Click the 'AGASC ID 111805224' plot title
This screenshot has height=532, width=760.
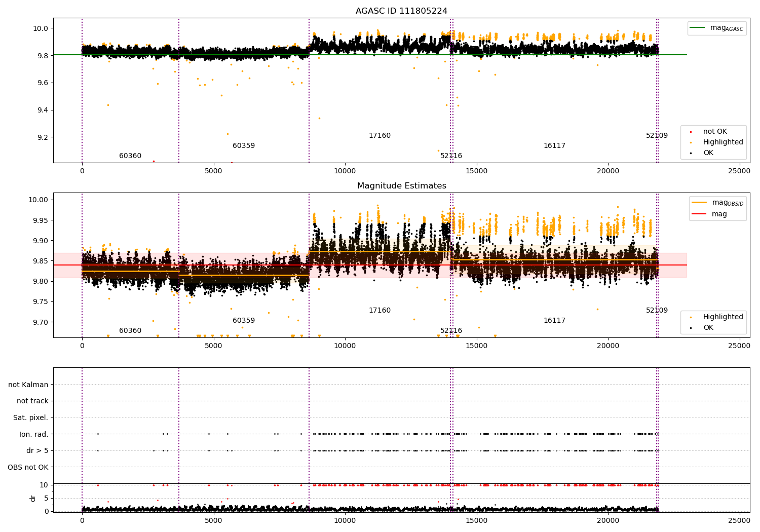tap(401, 11)
